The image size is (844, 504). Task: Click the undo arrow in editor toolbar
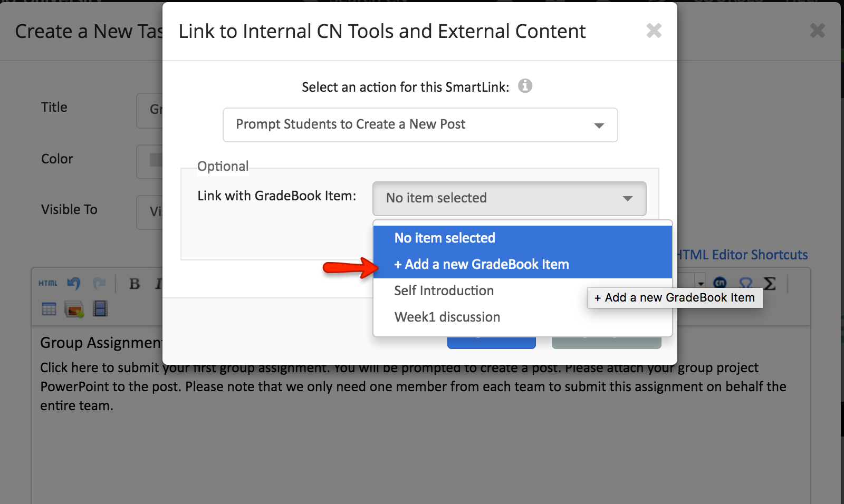(x=74, y=284)
